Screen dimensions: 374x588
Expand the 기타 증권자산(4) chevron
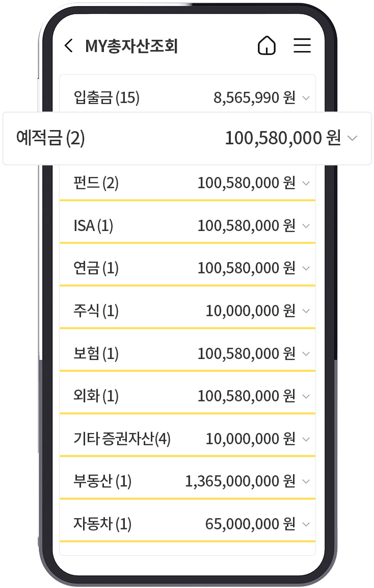pos(306,439)
